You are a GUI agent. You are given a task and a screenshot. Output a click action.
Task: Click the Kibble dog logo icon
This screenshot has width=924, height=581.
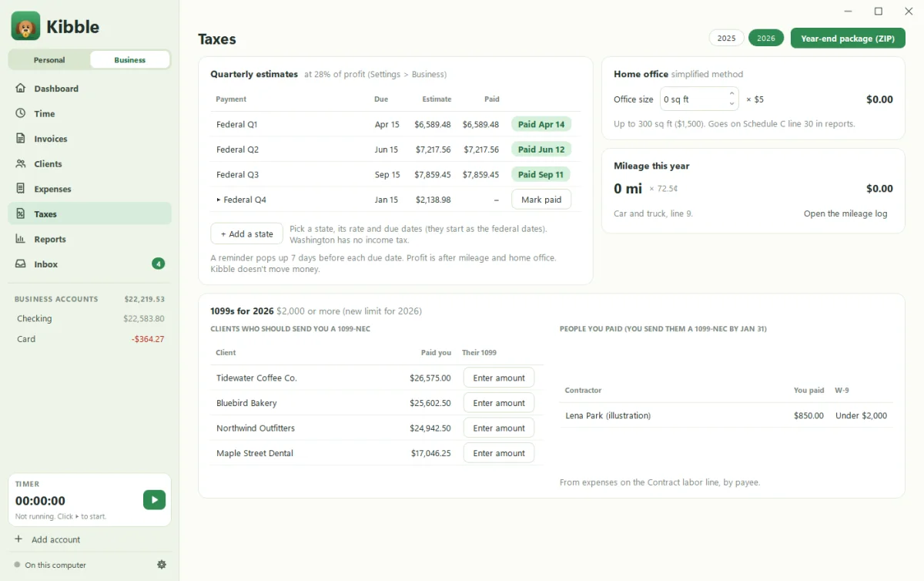pyautogui.click(x=25, y=26)
